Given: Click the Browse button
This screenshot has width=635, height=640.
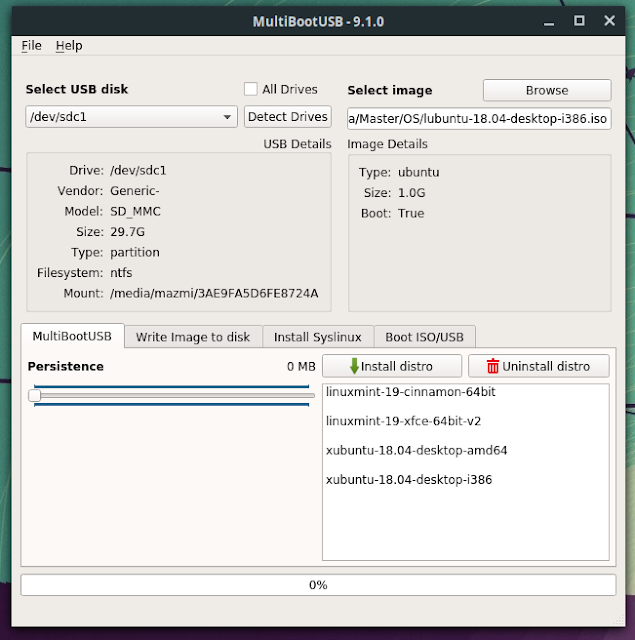Looking at the screenshot, I should coord(547,90).
